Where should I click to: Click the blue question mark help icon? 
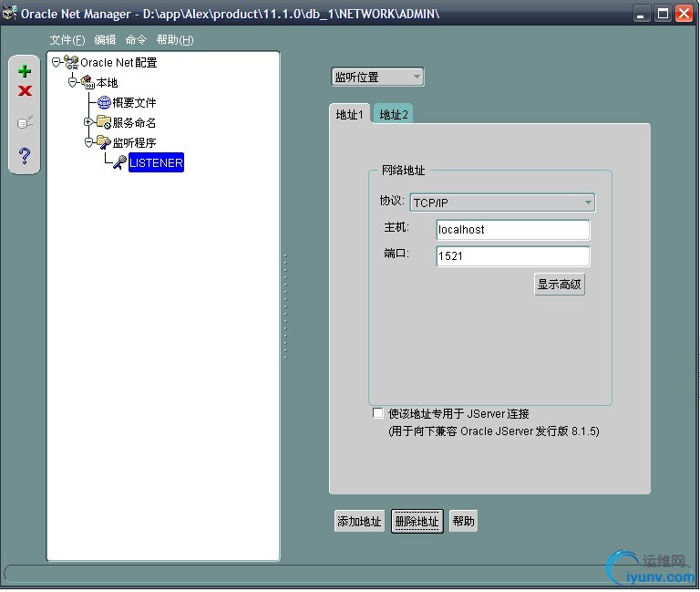25,155
